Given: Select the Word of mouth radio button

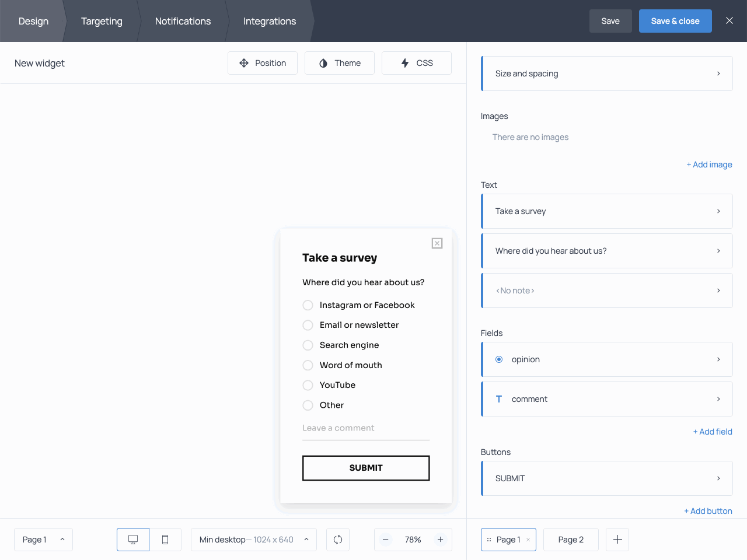Looking at the screenshot, I should click(x=308, y=365).
